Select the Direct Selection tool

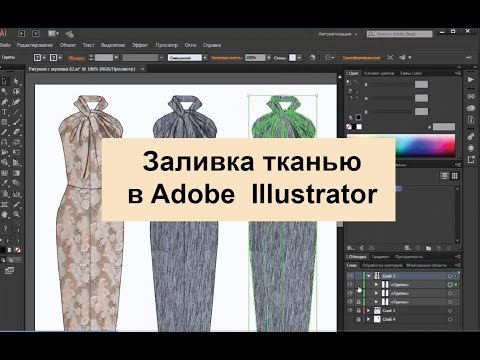pos(16,81)
